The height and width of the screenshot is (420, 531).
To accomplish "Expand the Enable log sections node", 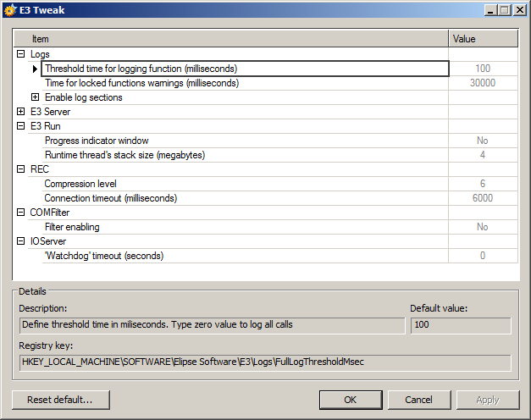I will (x=36, y=97).
